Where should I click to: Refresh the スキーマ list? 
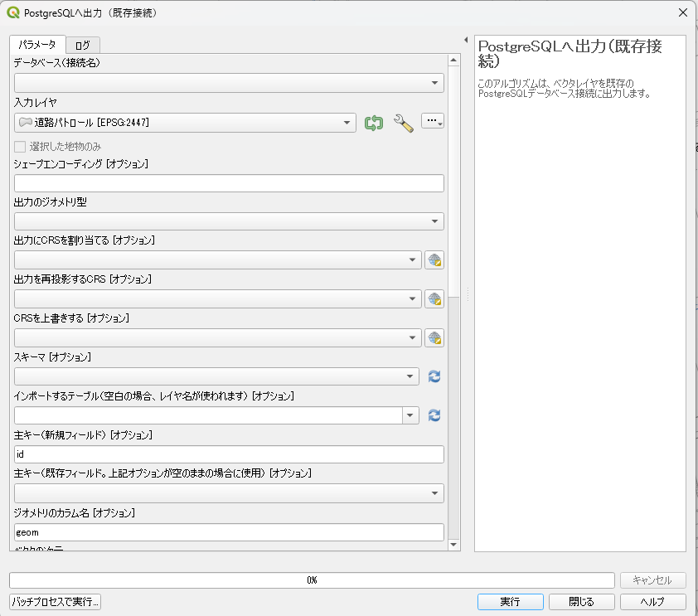click(x=434, y=376)
